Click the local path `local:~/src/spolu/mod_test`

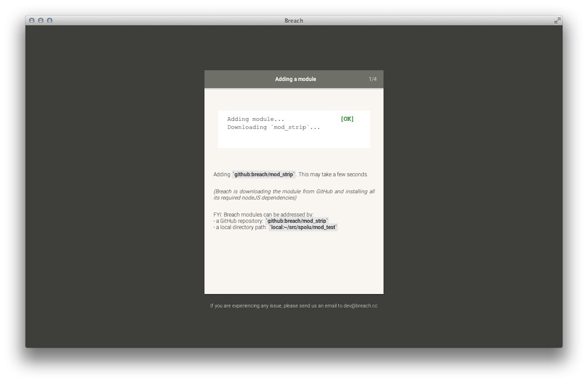(303, 227)
